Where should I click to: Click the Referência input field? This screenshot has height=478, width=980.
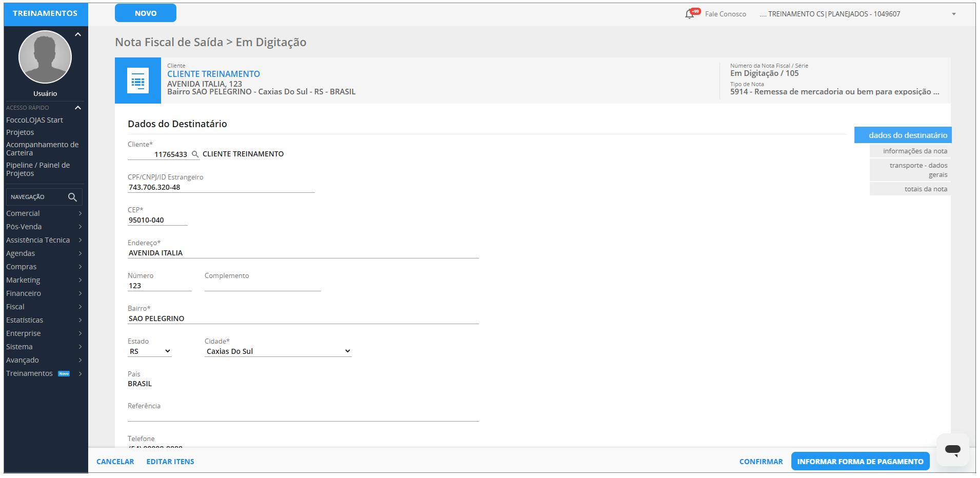(x=303, y=416)
